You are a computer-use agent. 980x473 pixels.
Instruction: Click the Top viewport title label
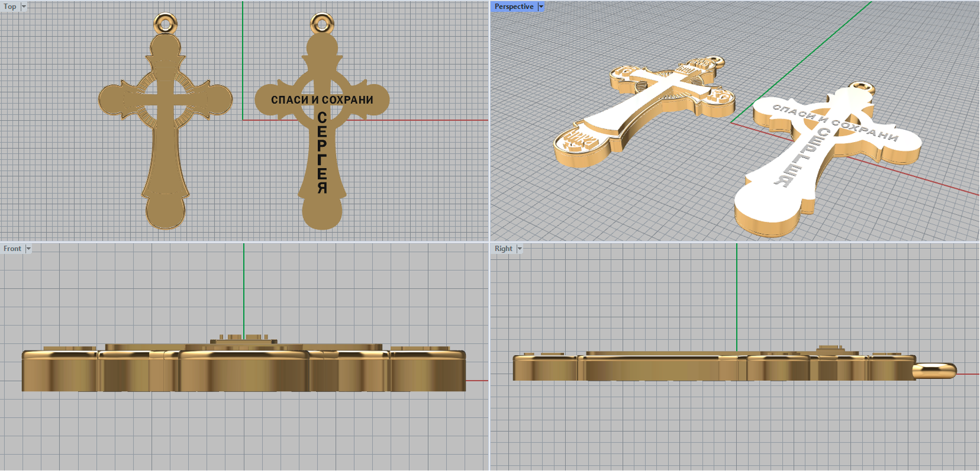click(10, 7)
